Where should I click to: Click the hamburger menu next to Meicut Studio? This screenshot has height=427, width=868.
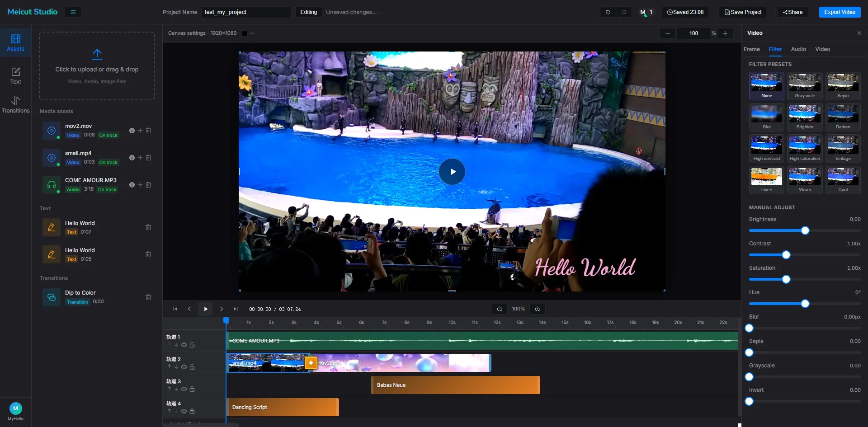73,12
